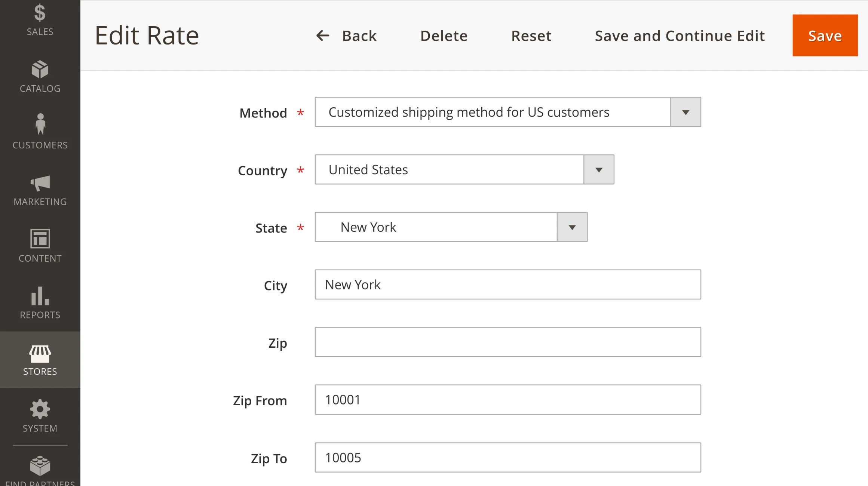Click inside the empty Zip field

pos(507,342)
